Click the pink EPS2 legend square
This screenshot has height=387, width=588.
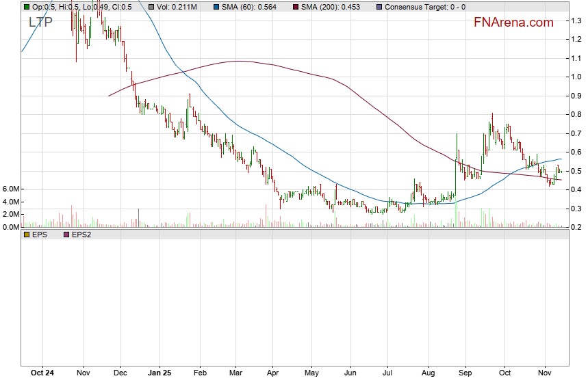click(66, 235)
